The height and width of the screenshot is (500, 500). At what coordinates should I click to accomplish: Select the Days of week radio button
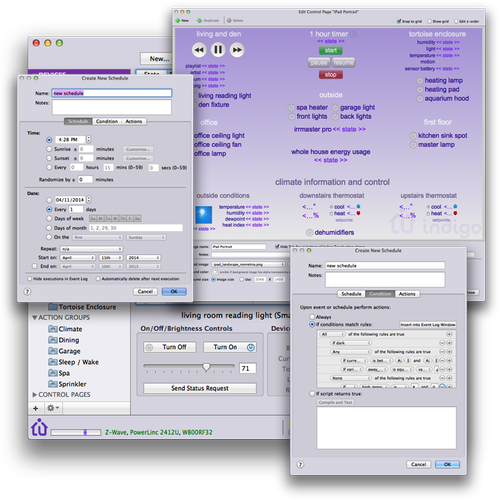[x=49, y=219]
